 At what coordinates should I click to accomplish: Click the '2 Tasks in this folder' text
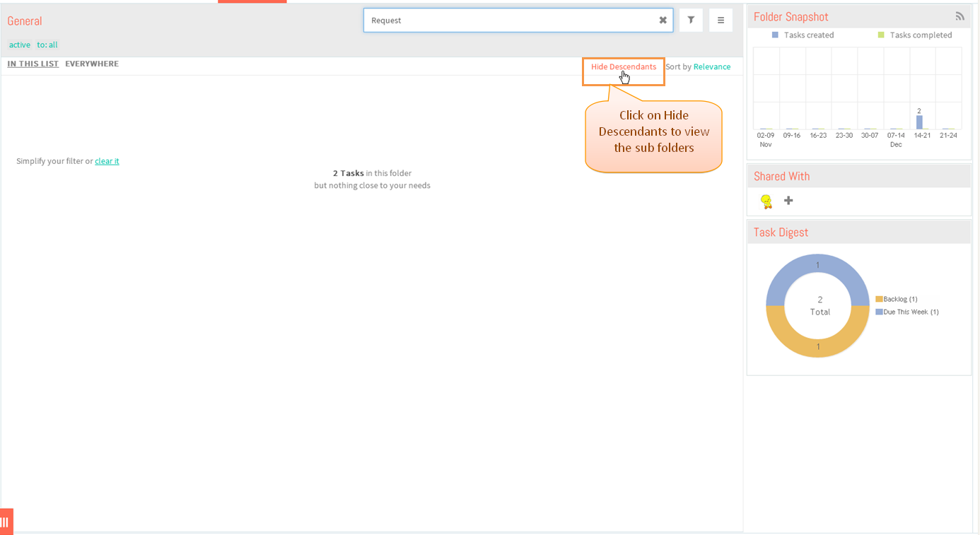(372, 173)
